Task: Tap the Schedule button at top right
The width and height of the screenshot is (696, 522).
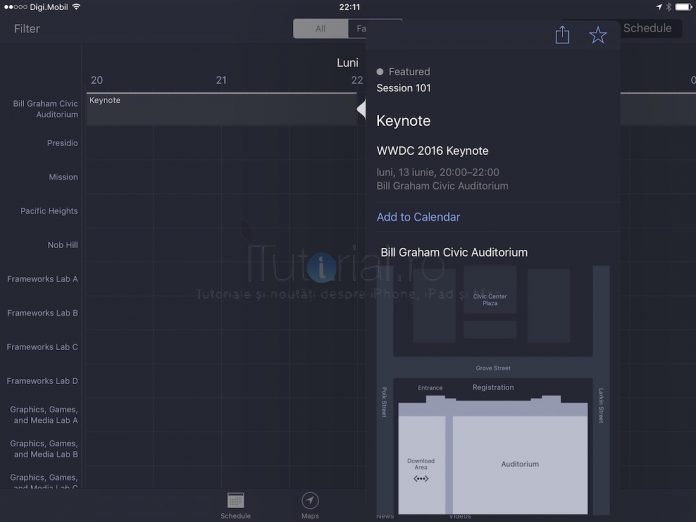Action: [647, 28]
